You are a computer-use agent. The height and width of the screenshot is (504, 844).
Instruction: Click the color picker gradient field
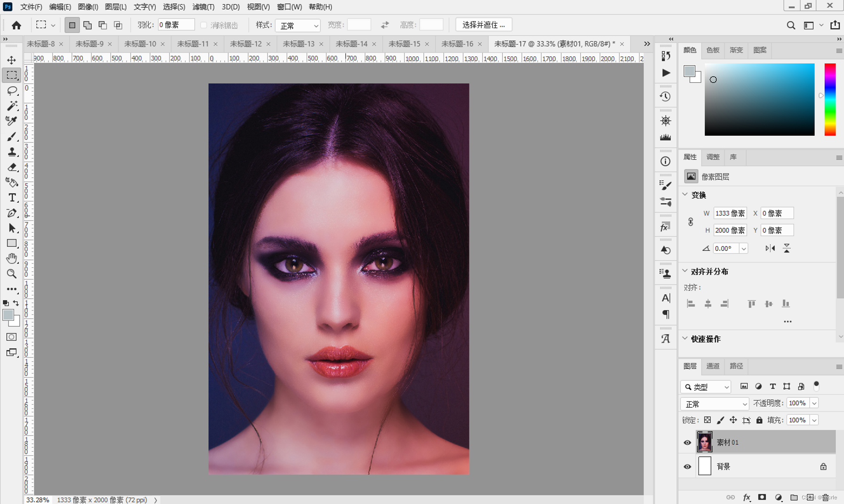[x=759, y=100]
